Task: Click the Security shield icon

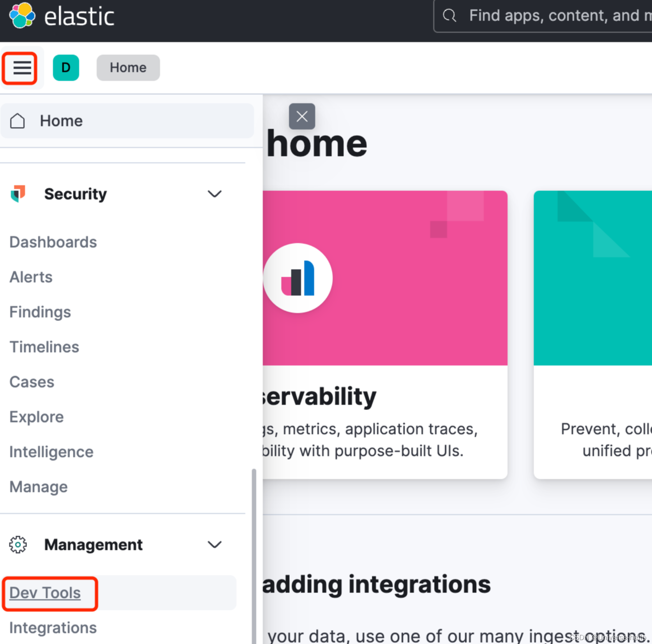Action: [x=17, y=194]
